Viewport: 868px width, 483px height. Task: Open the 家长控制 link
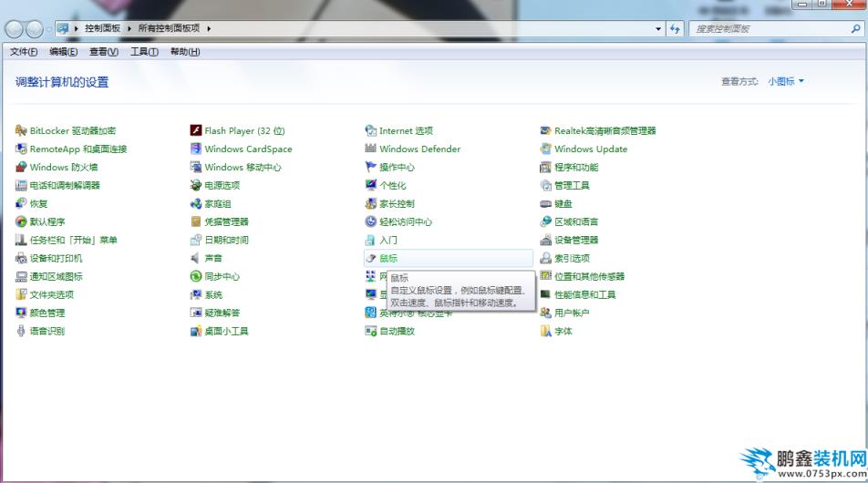[397, 203]
